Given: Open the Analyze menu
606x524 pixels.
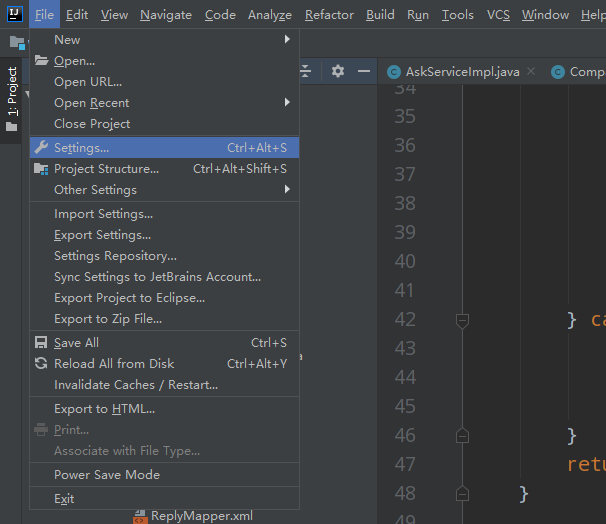Looking at the screenshot, I should click(270, 15).
